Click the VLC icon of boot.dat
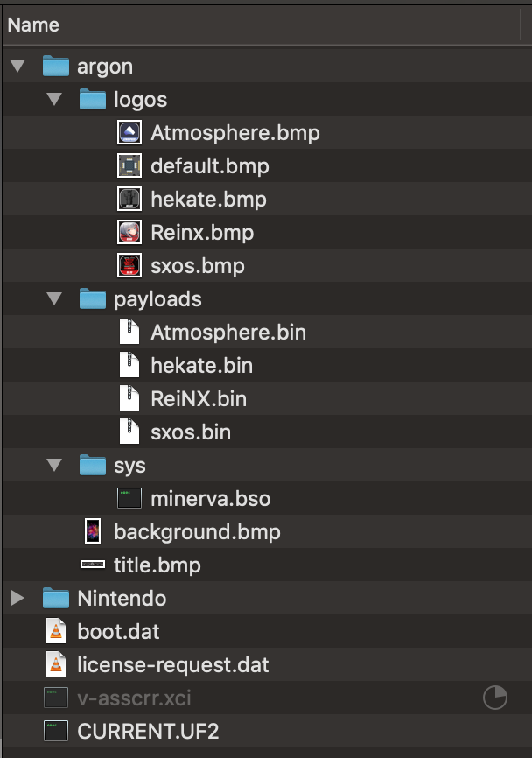Screen dimensions: 532x758 pyautogui.click(x=56, y=631)
